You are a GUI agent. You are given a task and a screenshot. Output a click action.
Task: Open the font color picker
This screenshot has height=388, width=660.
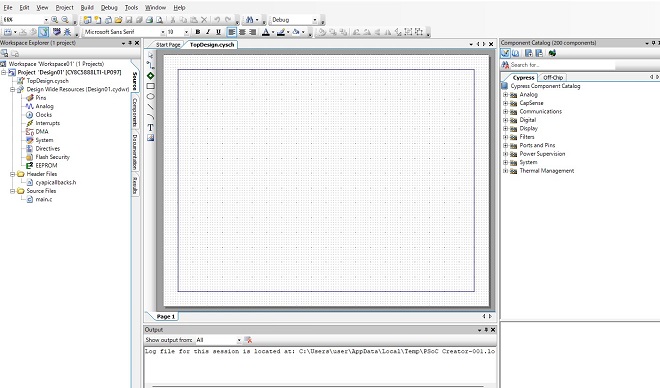[266, 32]
